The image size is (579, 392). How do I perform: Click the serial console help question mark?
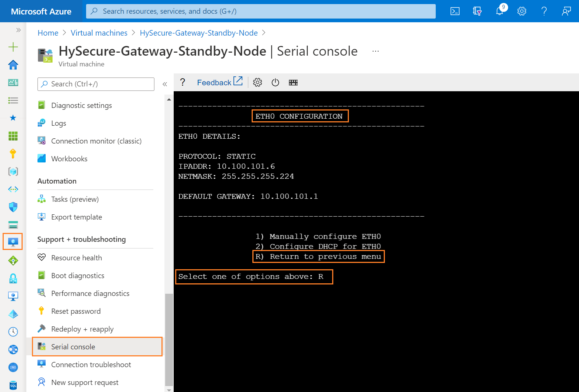(x=182, y=82)
